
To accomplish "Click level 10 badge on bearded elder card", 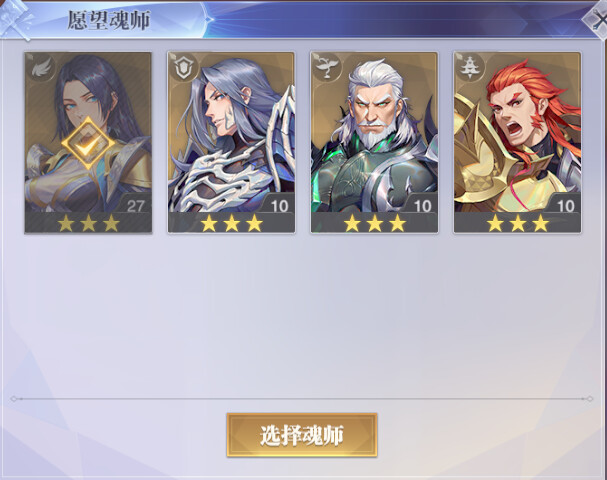I will pos(422,206).
